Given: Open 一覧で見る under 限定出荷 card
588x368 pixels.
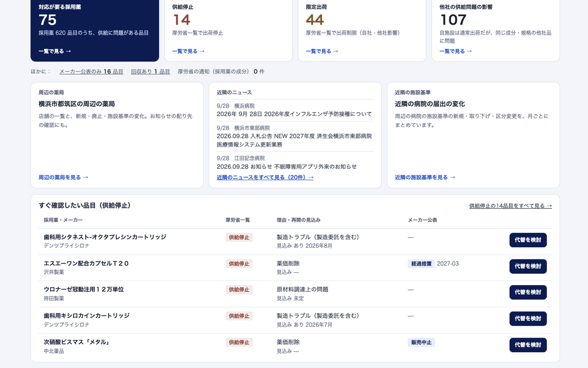Looking at the screenshot, I should (322, 51).
